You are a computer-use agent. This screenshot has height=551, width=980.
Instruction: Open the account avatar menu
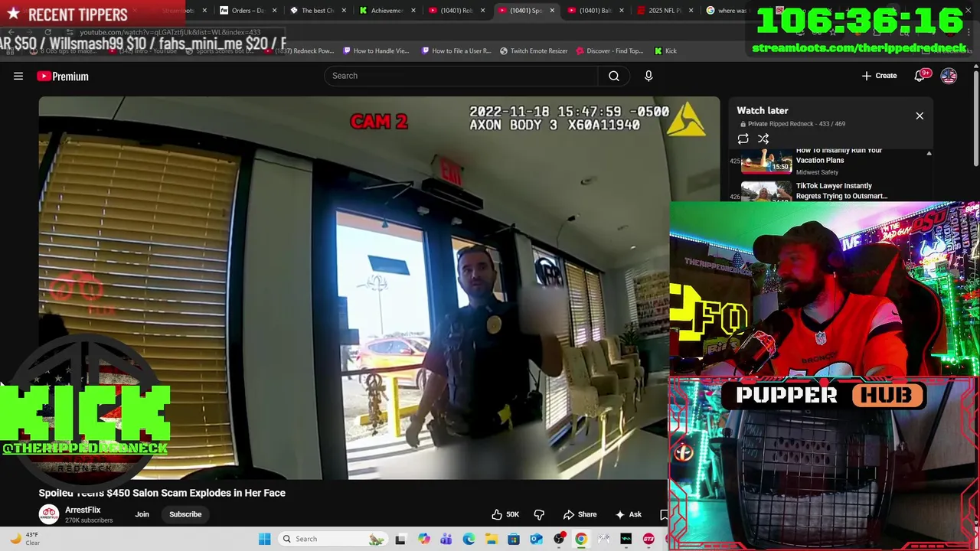[949, 76]
